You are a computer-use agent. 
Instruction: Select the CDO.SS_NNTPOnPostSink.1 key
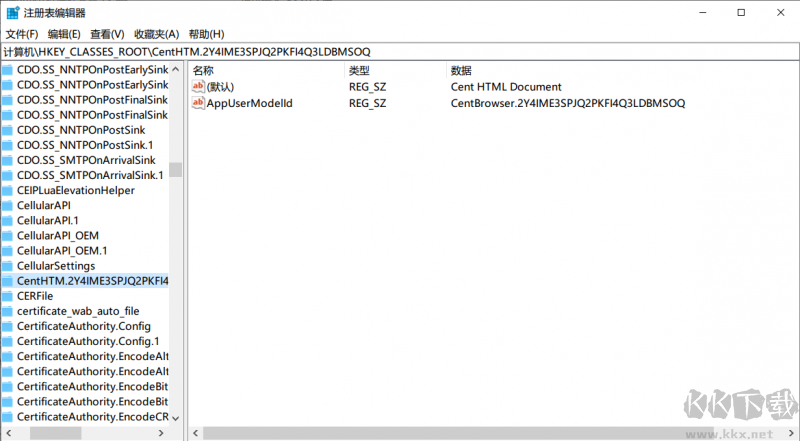pos(85,145)
